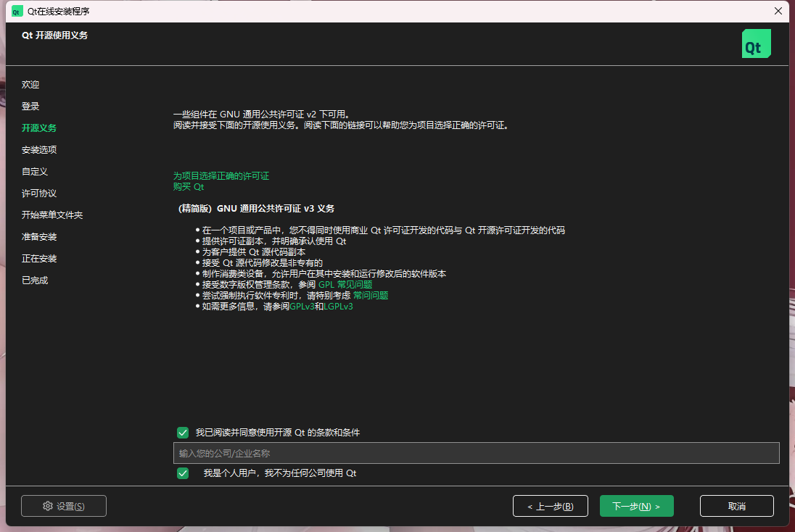Select the 自定义 step in the sidebar
Screen dimensions: 795x532
click(x=35, y=172)
